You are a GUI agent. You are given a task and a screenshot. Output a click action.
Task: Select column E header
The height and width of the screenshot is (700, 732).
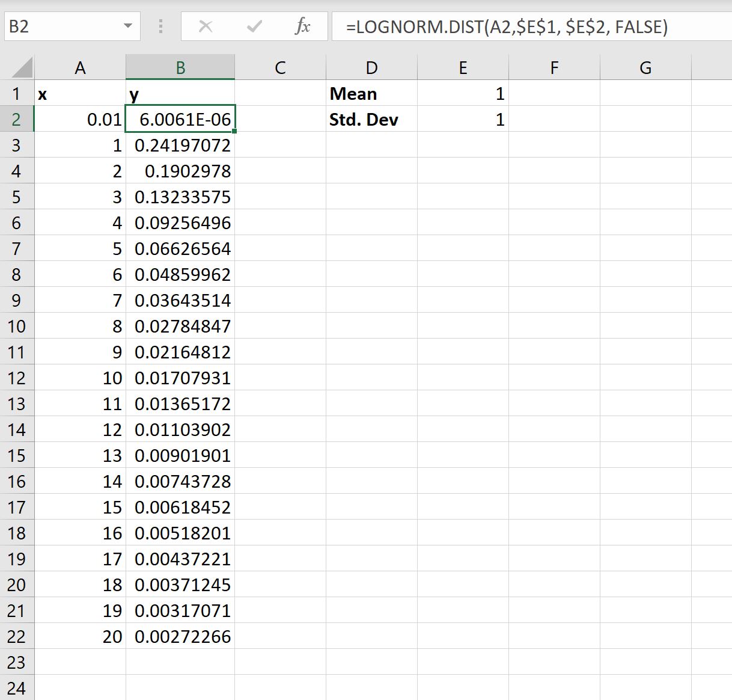click(x=463, y=68)
